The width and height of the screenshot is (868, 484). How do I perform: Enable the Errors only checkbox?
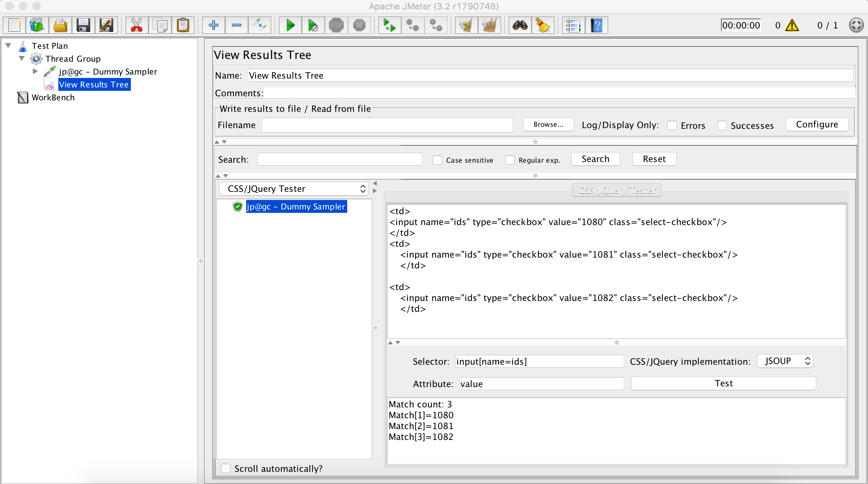[672, 125]
